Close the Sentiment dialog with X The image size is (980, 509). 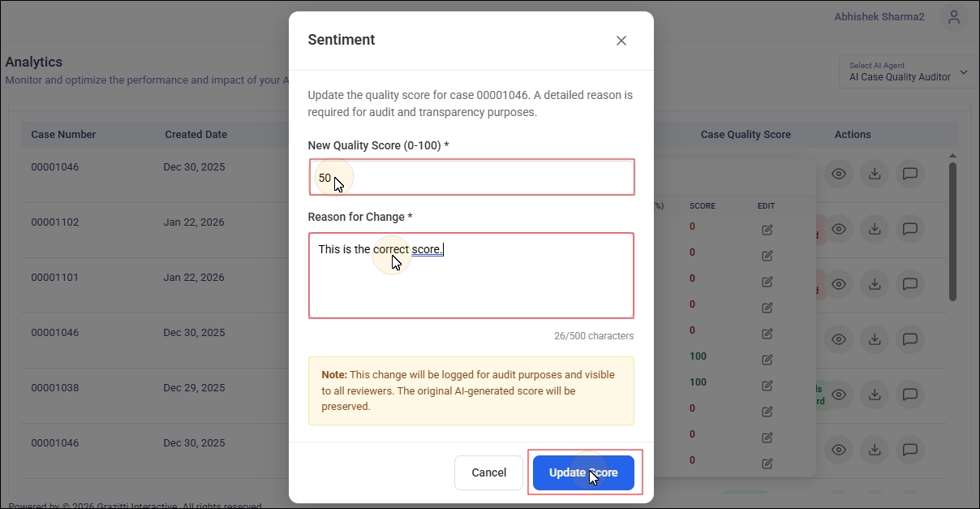click(621, 41)
